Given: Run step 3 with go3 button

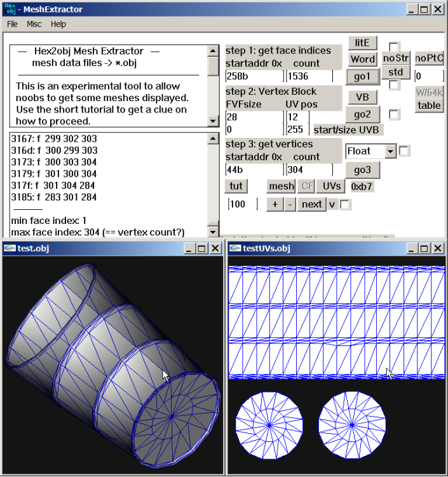Looking at the screenshot, I should (362, 170).
